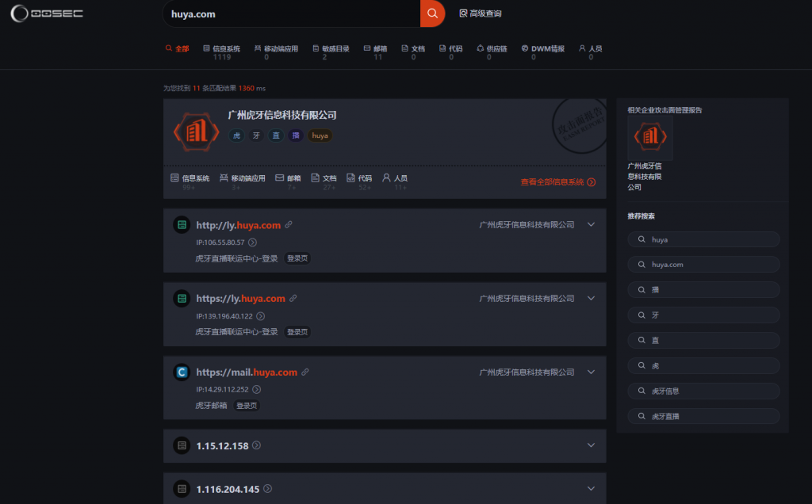This screenshot has width=812, height=504.
Task: Click green system icon of http://ly.huya.com
Action: [182, 224]
